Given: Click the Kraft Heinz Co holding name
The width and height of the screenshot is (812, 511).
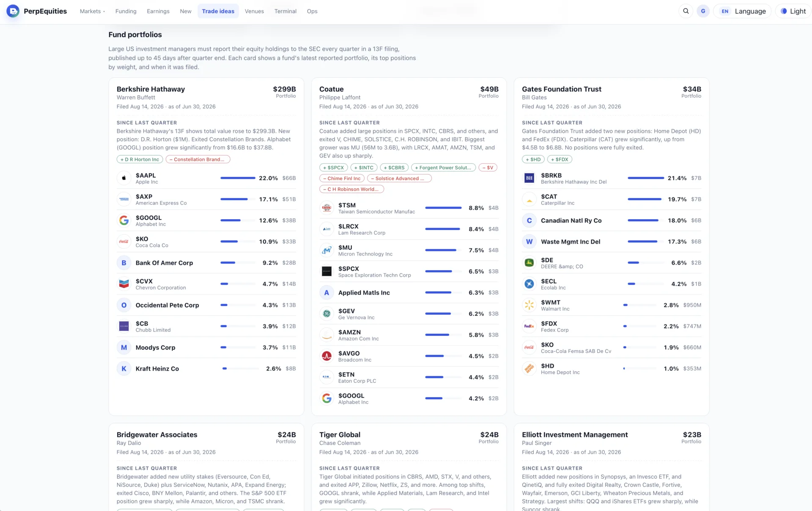Looking at the screenshot, I should click(x=157, y=368).
